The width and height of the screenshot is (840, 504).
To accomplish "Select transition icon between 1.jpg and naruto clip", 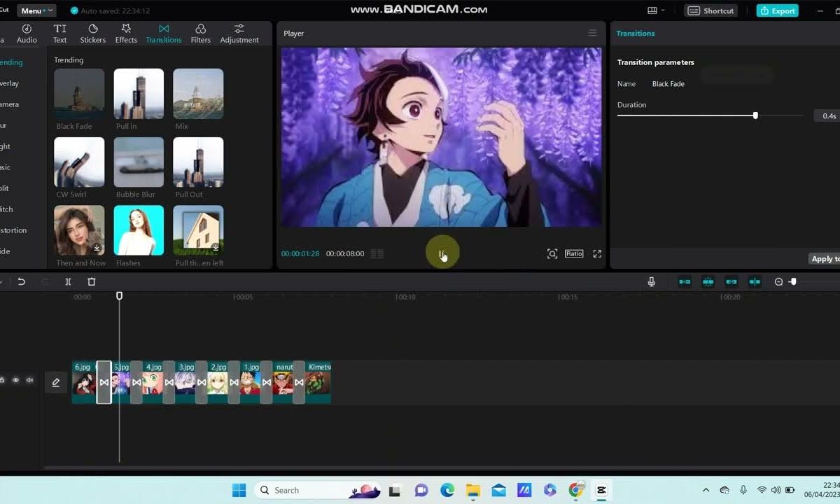I will pyautogui.click(x=267, y=382).
